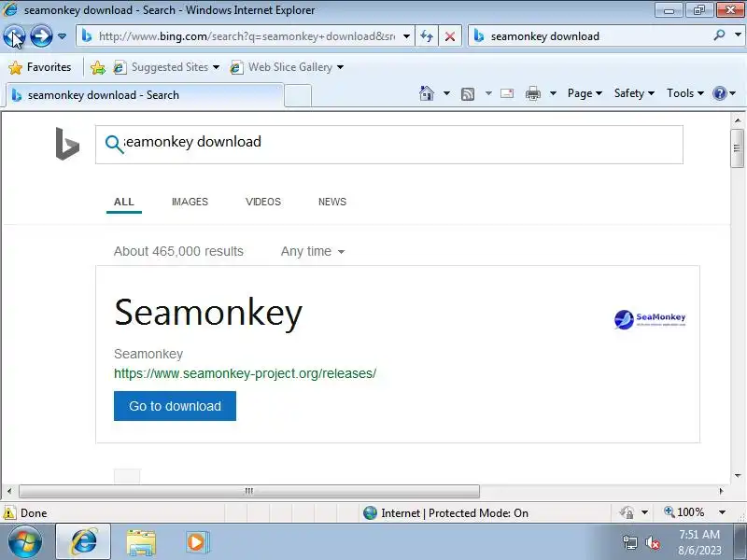747x560 pixels.
Task: Click the vertical scrollbar thumb
Action: click(738, 148)
